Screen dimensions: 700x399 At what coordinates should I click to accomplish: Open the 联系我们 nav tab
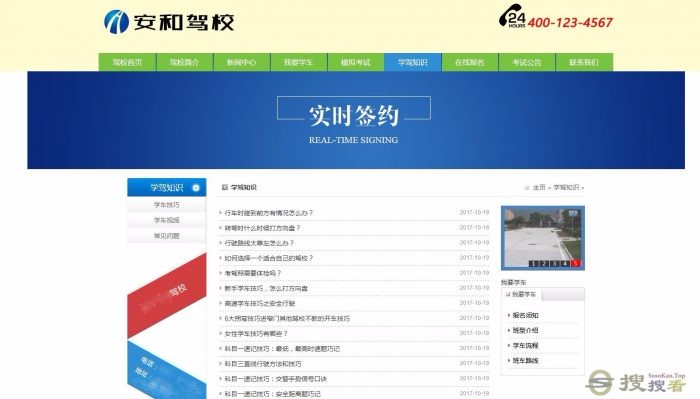coord(584,62)
